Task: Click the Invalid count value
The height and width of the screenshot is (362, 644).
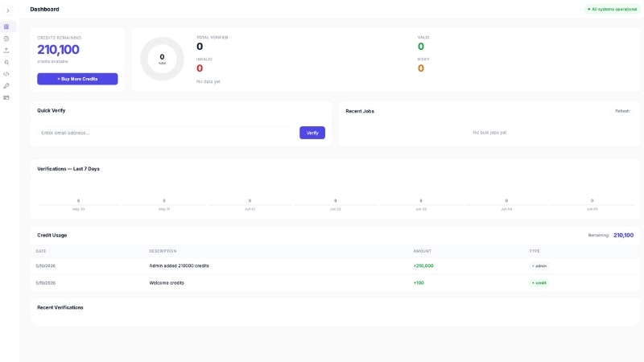Action: pyautogui.click(x=200, y=68)
